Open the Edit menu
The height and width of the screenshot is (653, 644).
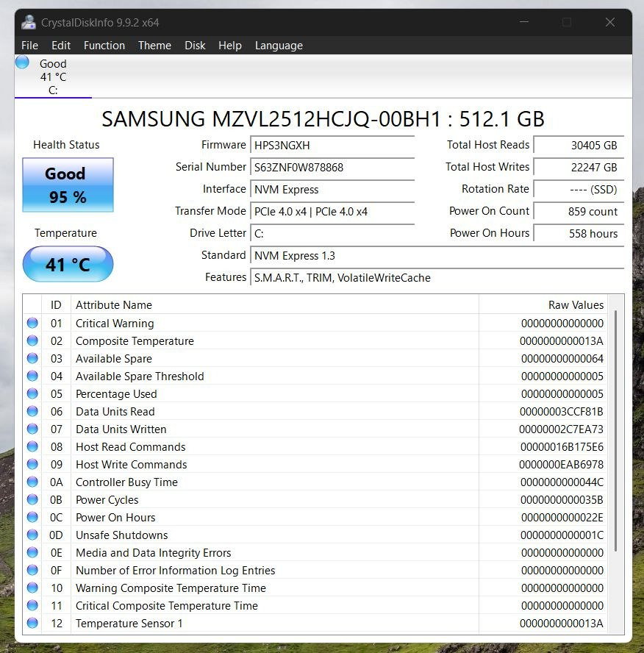click(61, 46)
